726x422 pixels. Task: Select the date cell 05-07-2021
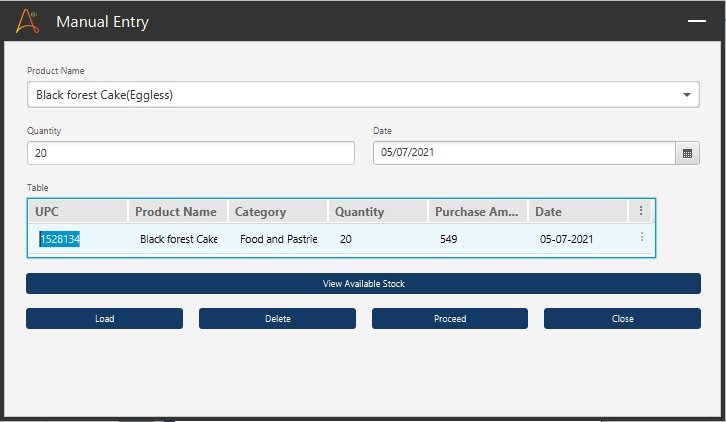point(567,239)
